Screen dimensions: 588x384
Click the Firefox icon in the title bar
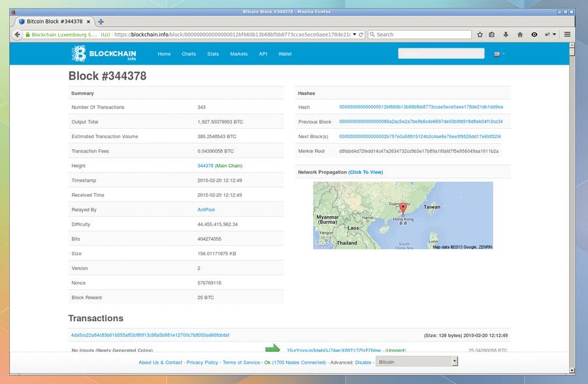point(14,12)
